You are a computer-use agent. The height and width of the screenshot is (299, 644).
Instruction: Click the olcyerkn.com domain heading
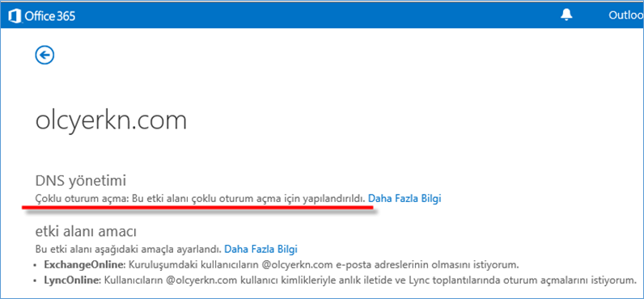click(112, 120)
